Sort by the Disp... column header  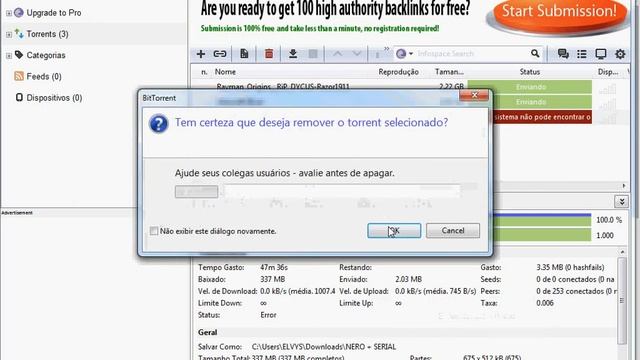coord(608,72)
